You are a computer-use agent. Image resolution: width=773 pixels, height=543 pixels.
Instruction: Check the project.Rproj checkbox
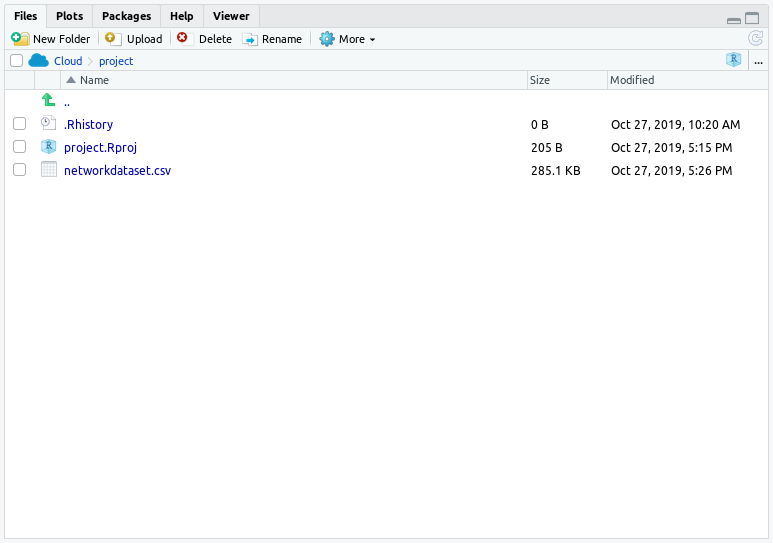coord(19,146)
